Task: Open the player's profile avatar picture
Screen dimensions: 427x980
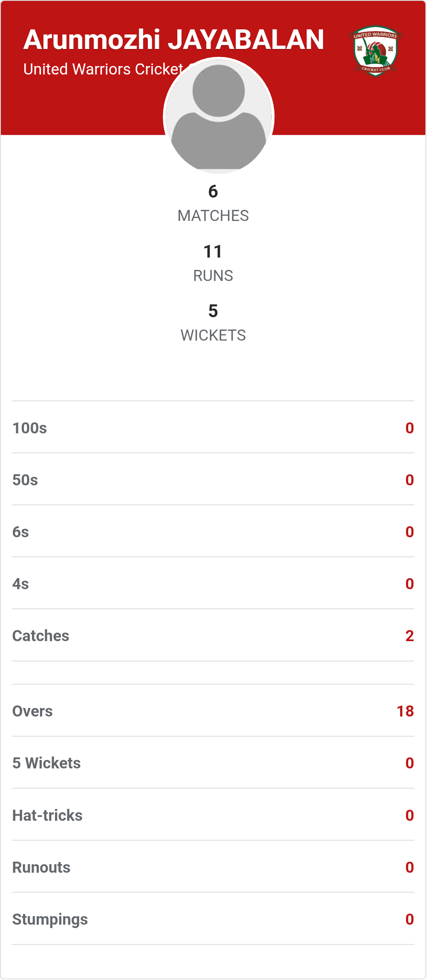Action: [x=219, y=115]
